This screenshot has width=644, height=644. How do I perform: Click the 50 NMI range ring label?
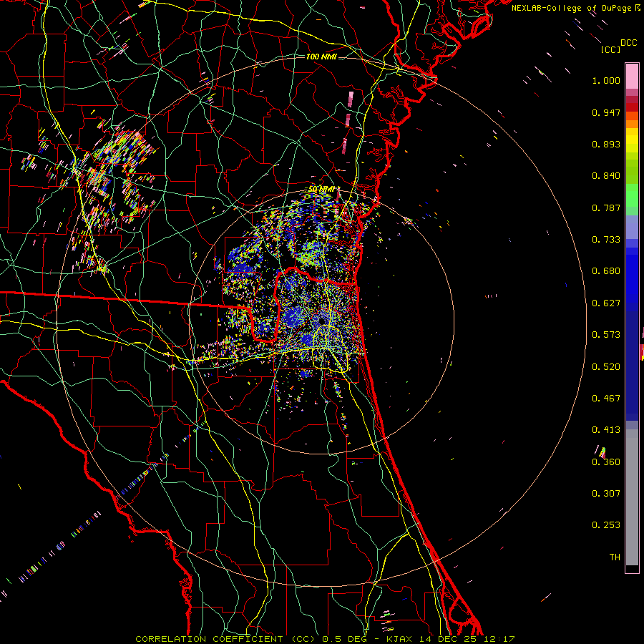pyautogui.click(x=323, y=190)
